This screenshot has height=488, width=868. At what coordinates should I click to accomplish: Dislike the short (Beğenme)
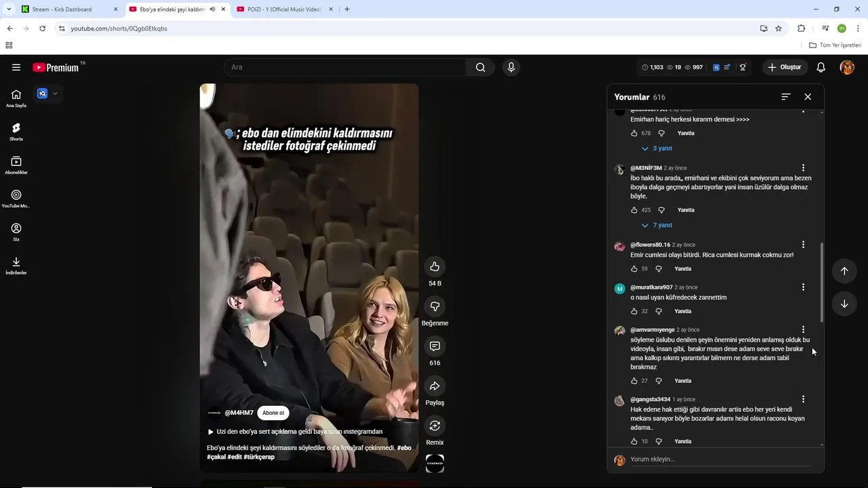tap(435, 306)
